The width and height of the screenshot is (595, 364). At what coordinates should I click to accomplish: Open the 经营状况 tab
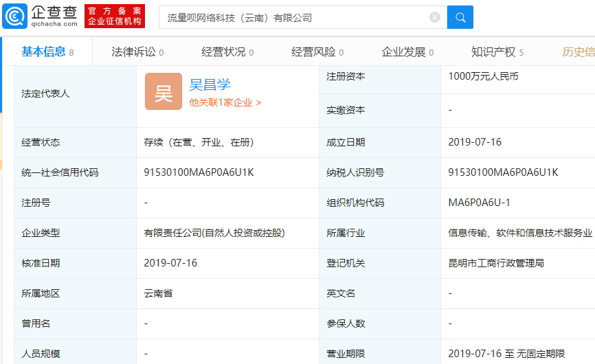pos(227,52)
